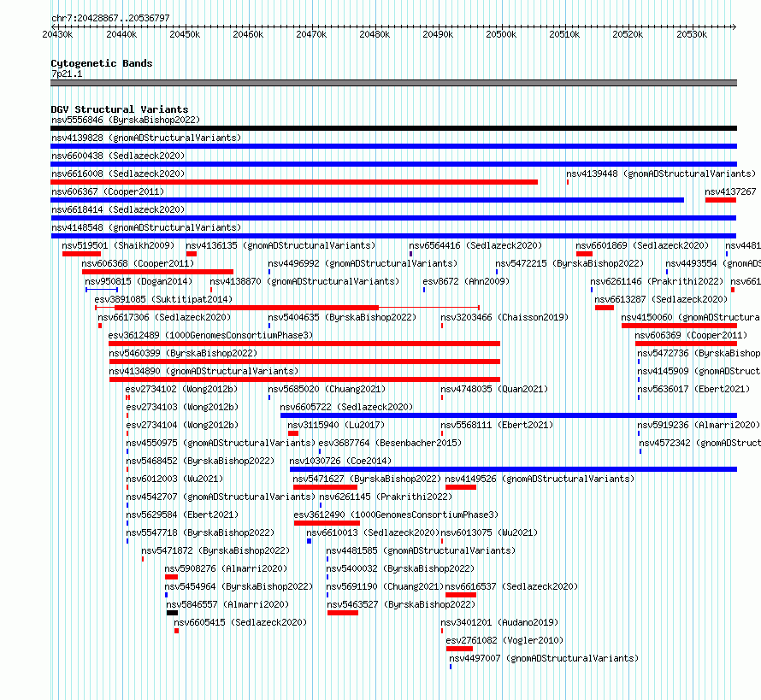
Task: Open nsv4496992 (gnomADStructuralVariants) label
Action: click(x=363, y=263)
